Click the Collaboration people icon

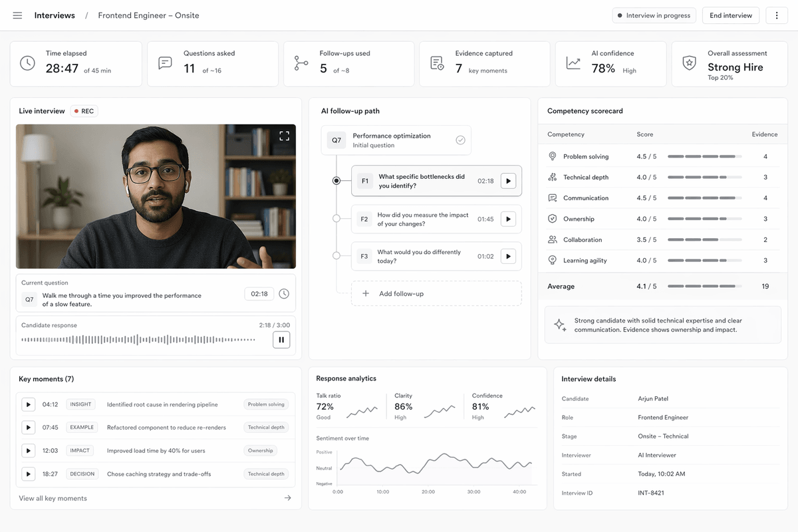(x=552, y=239)
